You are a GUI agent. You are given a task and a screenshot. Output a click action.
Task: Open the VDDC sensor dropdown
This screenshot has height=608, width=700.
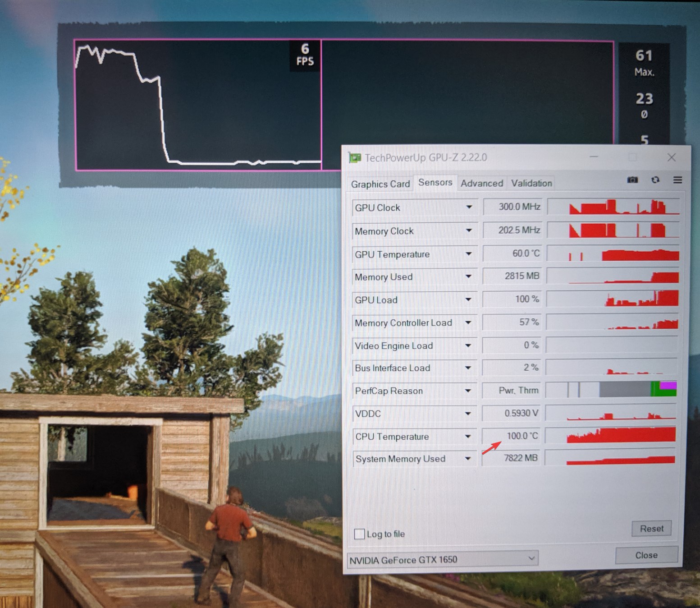pyautogui.click(x=468, y=414)
